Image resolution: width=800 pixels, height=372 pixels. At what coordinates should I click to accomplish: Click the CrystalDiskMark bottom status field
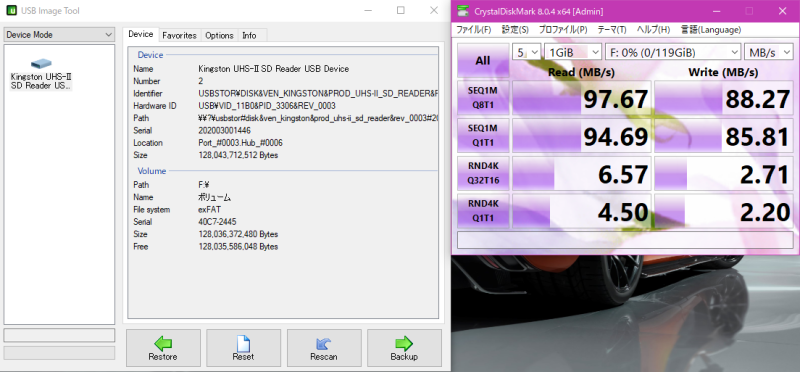625,240
